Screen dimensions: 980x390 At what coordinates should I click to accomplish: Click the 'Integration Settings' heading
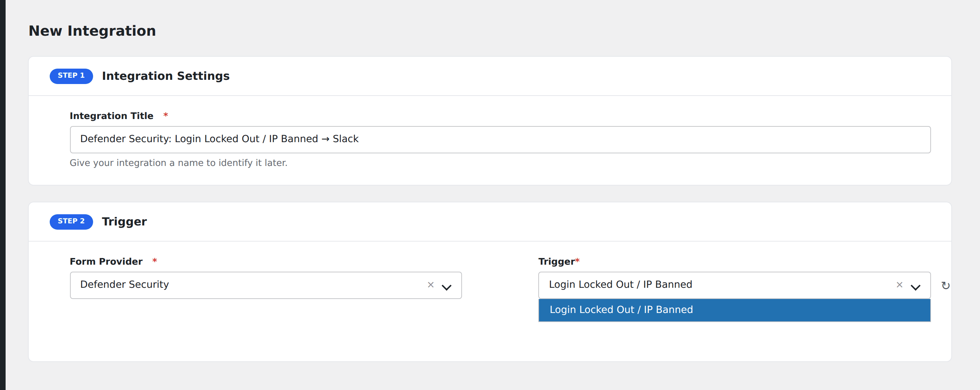166,76
